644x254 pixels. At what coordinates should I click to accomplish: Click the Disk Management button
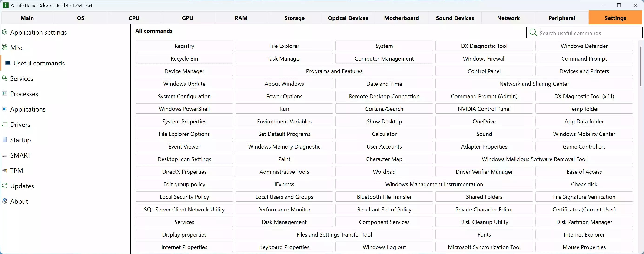click(x=284, y=222)
